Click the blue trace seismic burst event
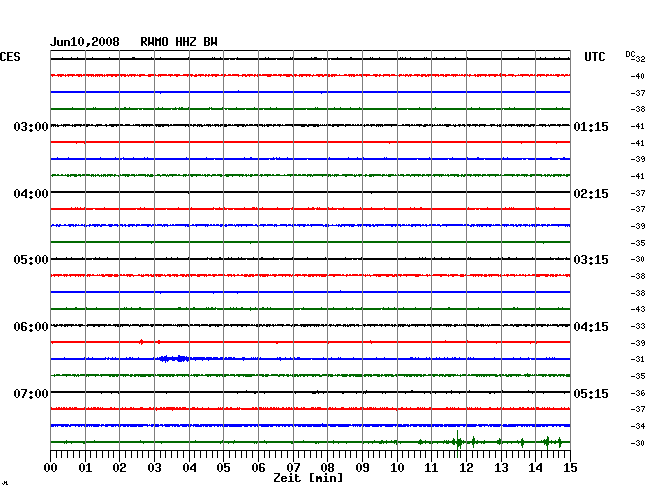The image size is (650, 494). click(174, 358)
